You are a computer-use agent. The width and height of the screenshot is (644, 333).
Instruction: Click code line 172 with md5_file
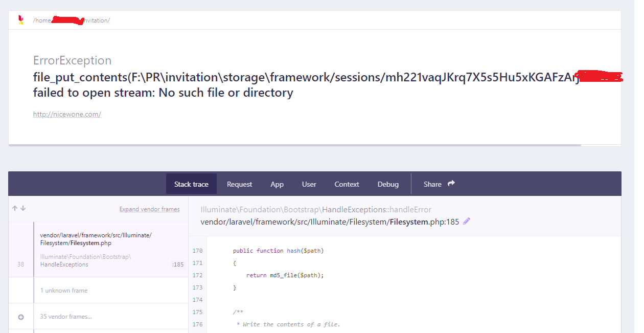tap(285, 275)
